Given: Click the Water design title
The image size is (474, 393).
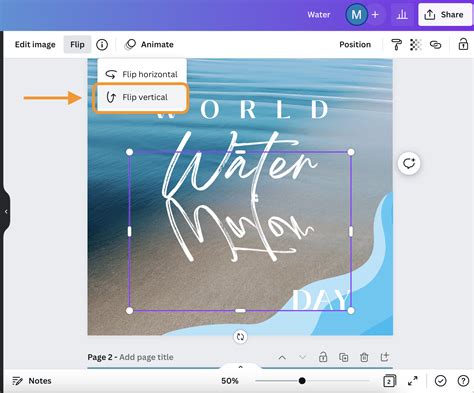Looking at the screenshot, I should point(319,15).
